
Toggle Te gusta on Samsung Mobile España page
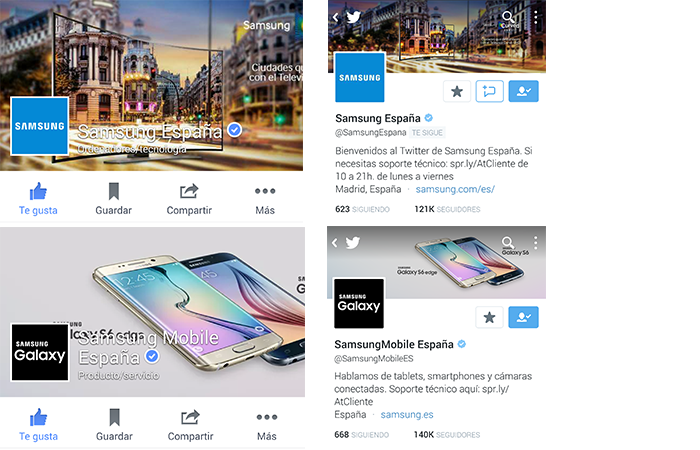point(38,425)
